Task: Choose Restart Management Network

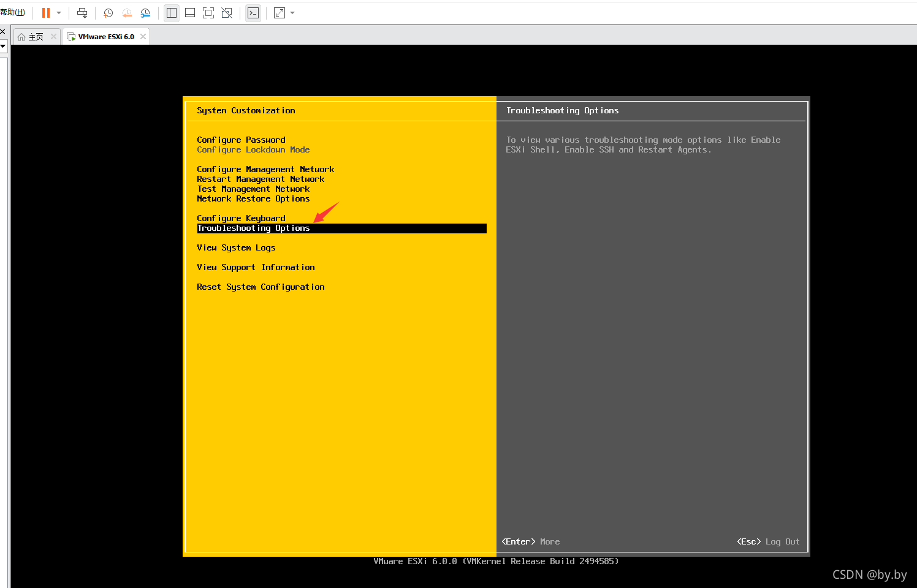Action: pos(261,179)
